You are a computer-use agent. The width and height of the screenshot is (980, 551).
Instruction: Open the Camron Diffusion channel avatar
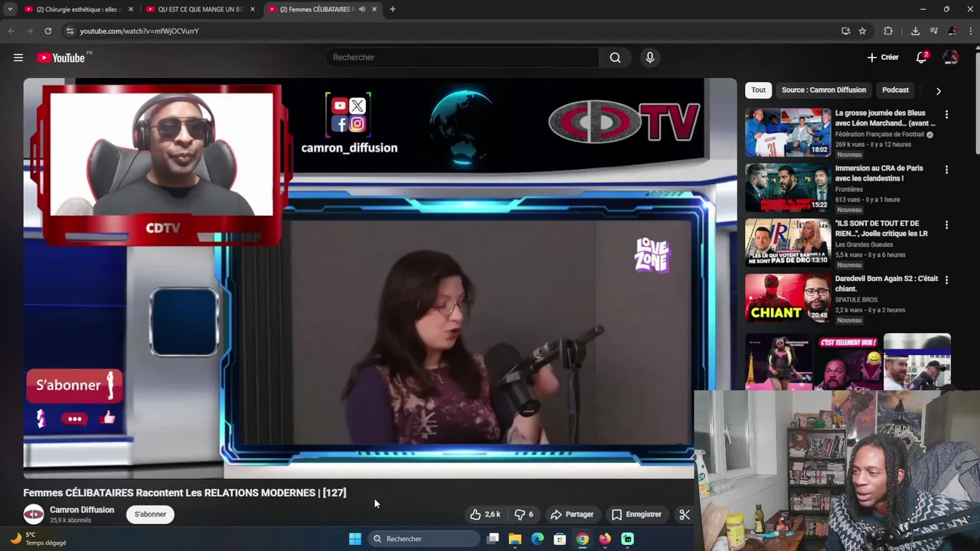[34, 514]
